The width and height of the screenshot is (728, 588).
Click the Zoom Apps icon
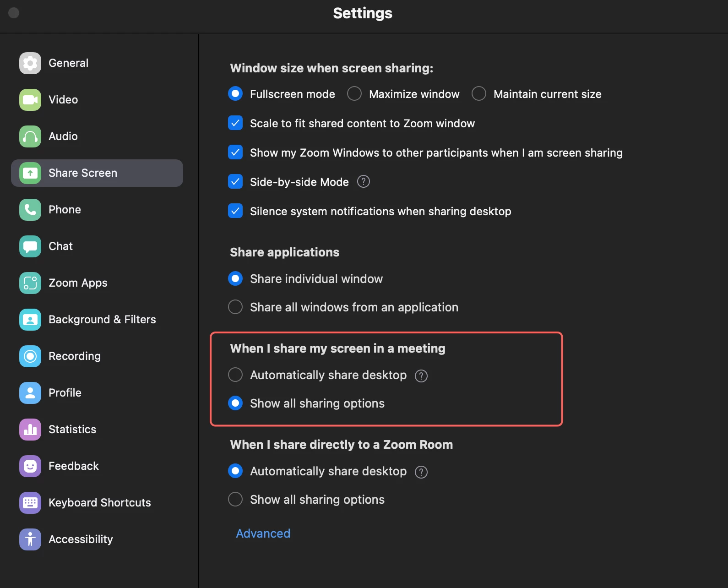tap(30, 283)
